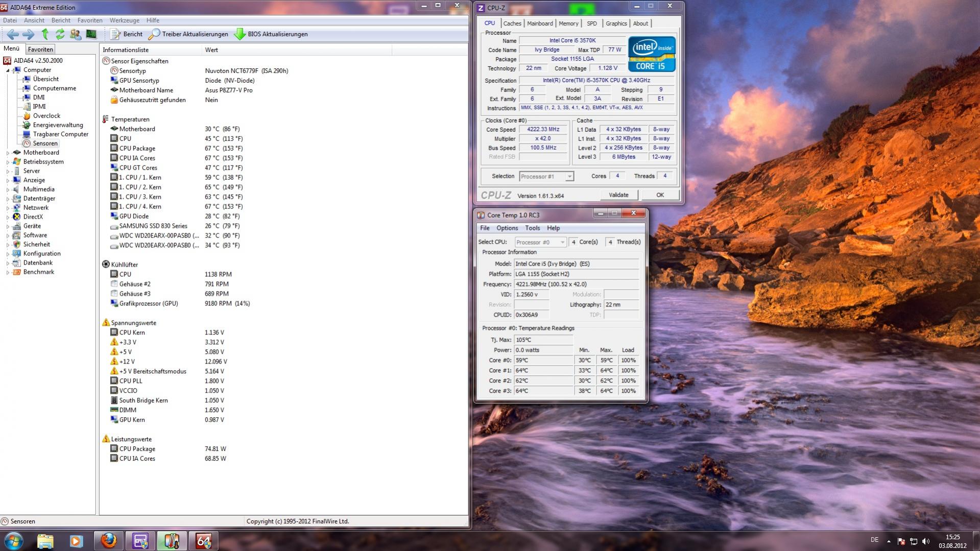
Task: Click the Overclock flame icon
Action: 27,116
